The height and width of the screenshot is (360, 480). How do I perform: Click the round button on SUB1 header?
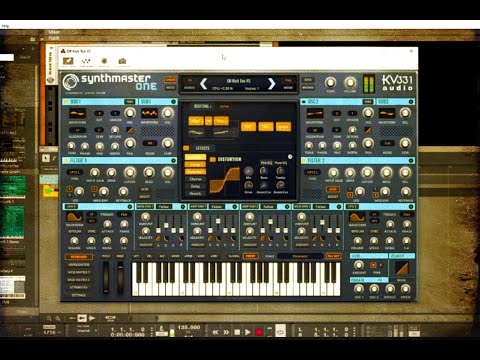pos(173,102)
